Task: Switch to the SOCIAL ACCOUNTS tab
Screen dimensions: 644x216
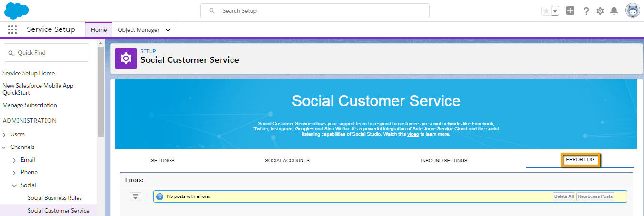Action: pos(287,160)
